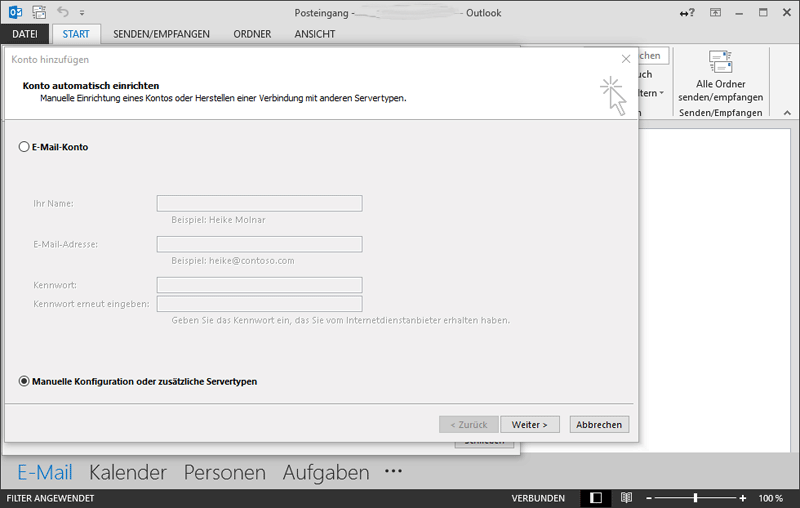This screenshot has width=800, height=508.
Task: Open the DATEI tab
Action: coord(24,34)
